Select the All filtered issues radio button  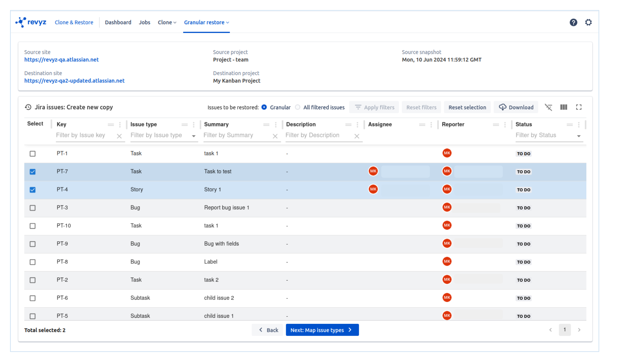[x=298, y=107]
